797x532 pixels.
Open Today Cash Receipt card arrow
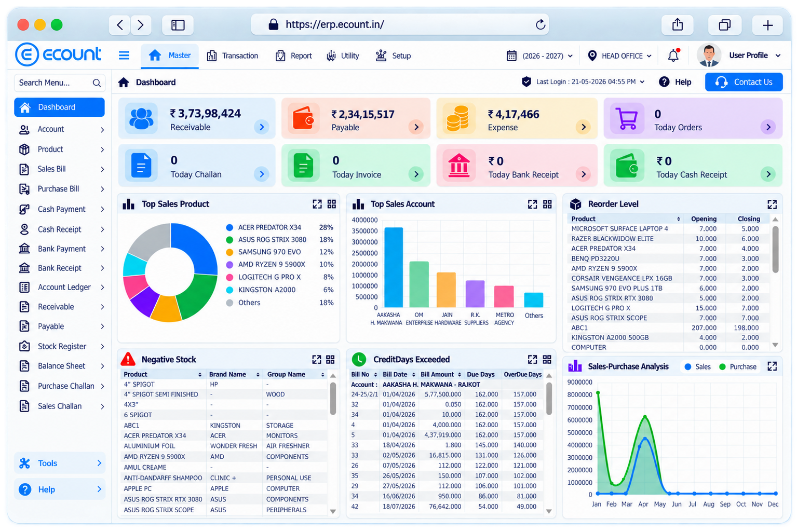point(768,174)
